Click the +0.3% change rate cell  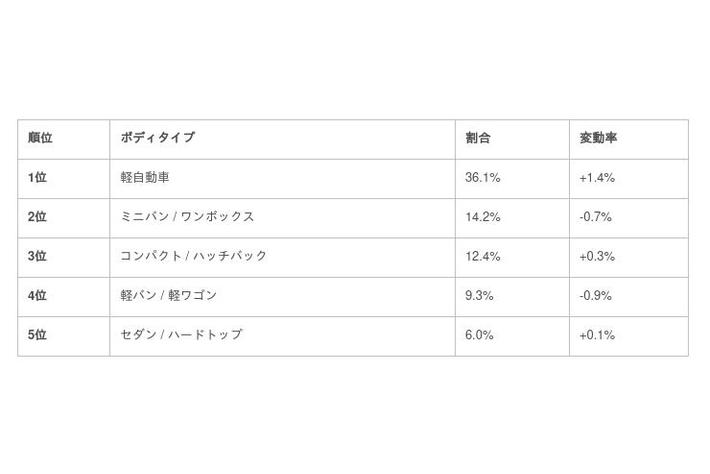click(x=596, y=256)
